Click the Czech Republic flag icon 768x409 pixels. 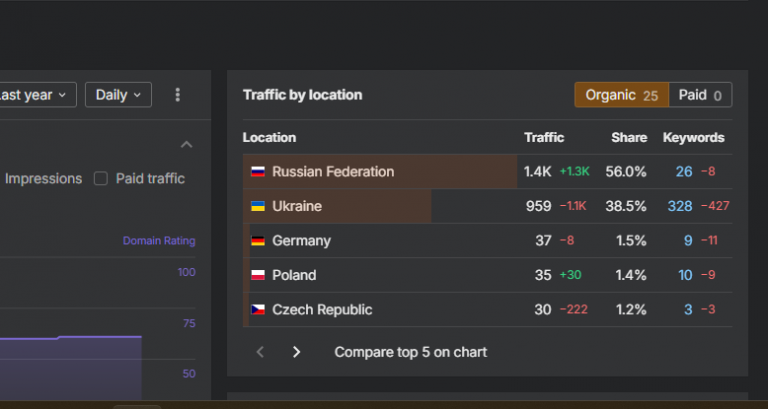click(x=257, y=310)
